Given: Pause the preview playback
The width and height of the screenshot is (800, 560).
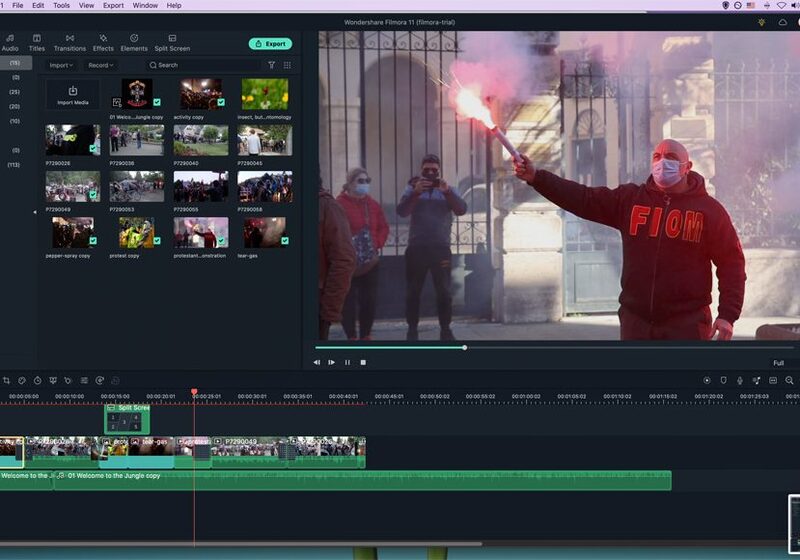Looking at the screenshot, I should click(347, 362).
